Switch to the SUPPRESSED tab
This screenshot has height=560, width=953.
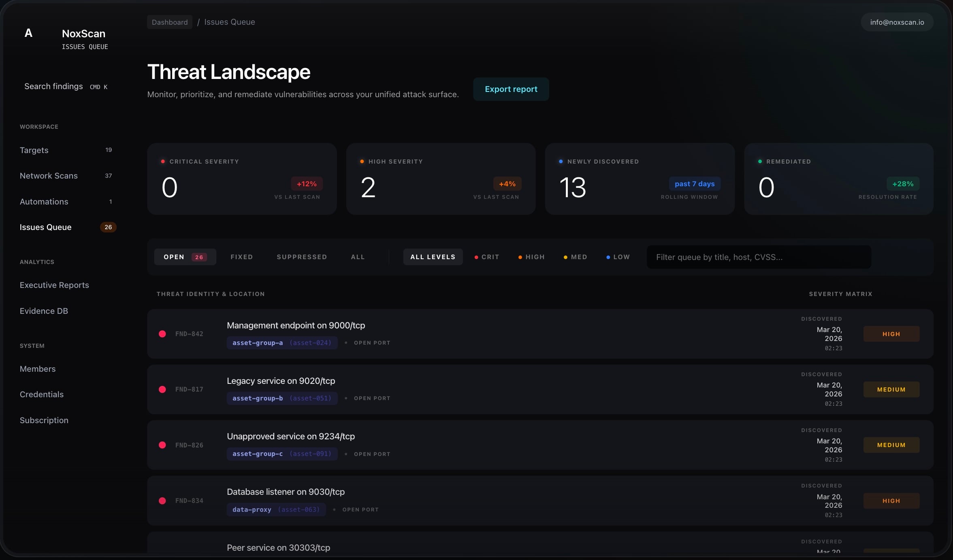pyautogui.click(x=302, y=257)
